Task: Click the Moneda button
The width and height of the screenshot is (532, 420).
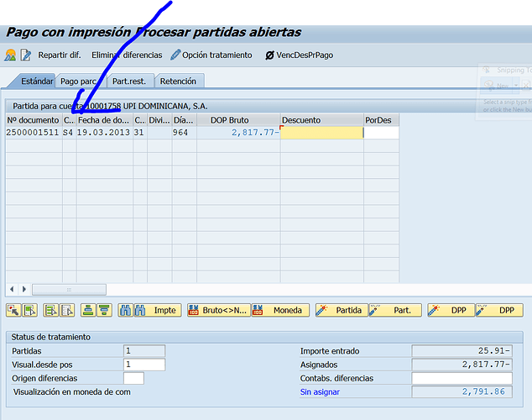Action: pos(280,310)
